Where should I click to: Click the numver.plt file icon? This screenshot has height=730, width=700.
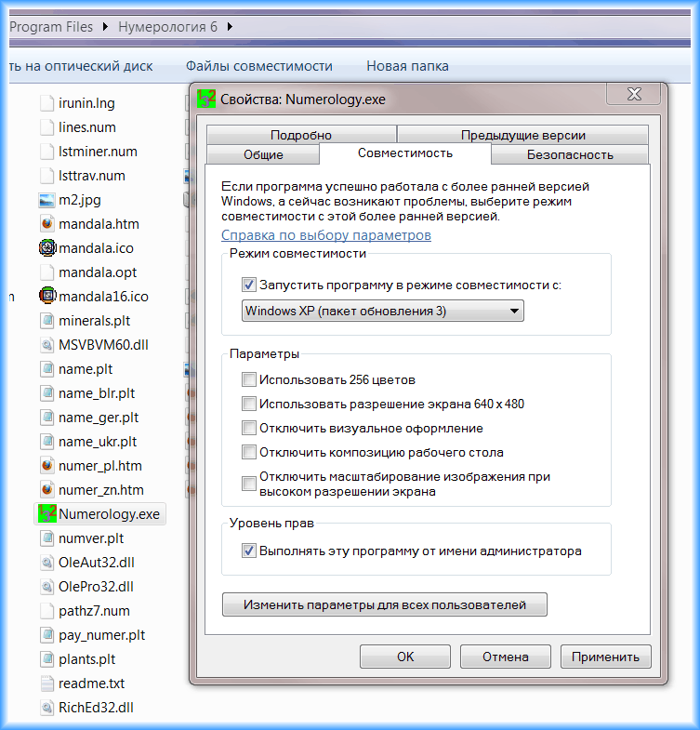[47, 538]
